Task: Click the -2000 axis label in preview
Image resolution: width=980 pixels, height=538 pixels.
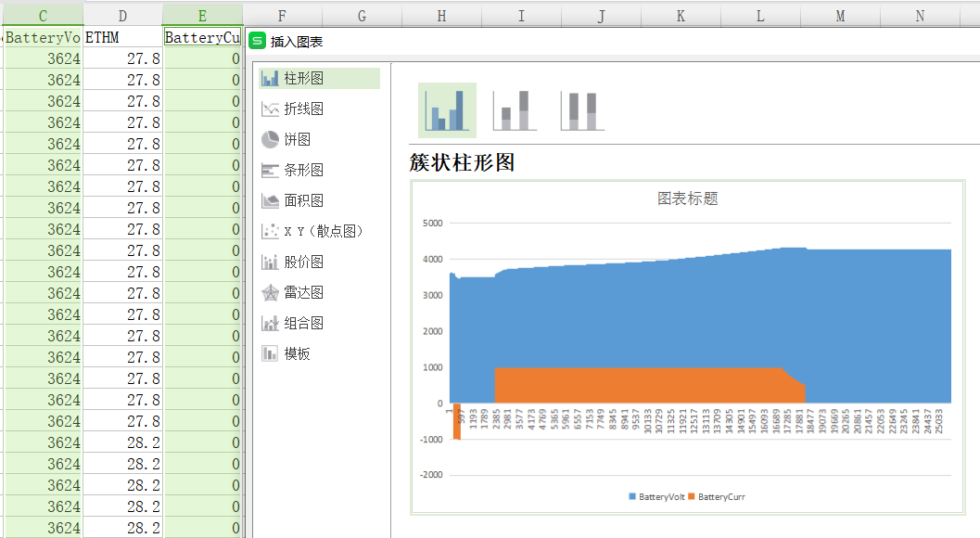Action: point(431,475)
